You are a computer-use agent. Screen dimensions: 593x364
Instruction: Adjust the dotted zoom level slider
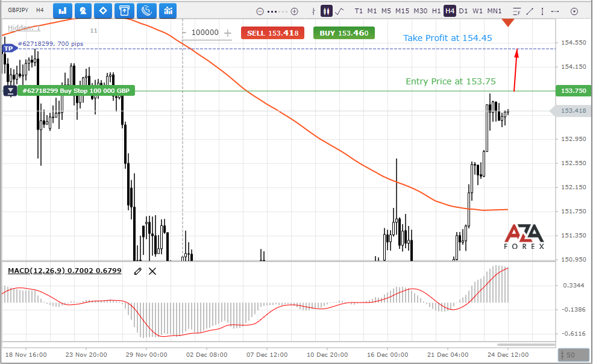pyautogui.click(x=277, y=11)
